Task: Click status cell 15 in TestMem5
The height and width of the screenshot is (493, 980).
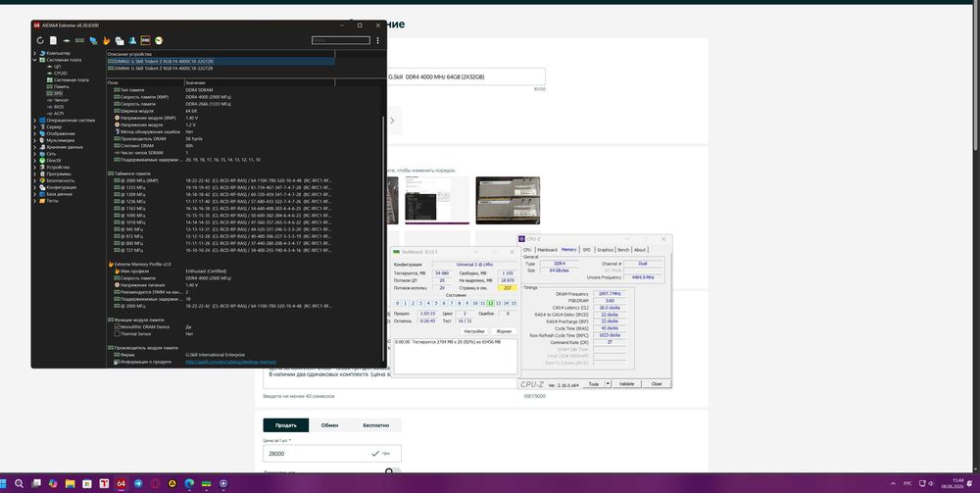Action: tap(514, 303)
